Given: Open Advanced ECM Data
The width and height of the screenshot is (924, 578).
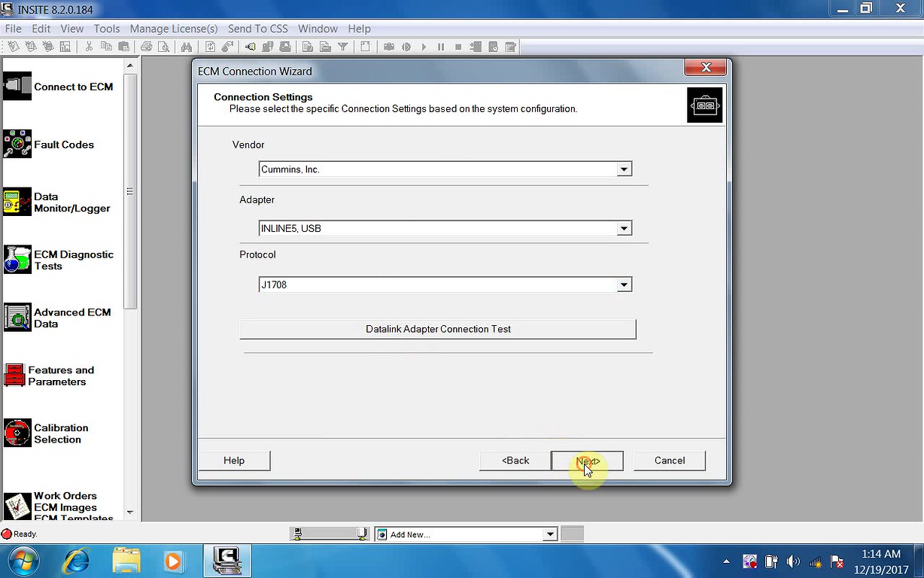Looking at the screenshot, I should click(57, 318).
